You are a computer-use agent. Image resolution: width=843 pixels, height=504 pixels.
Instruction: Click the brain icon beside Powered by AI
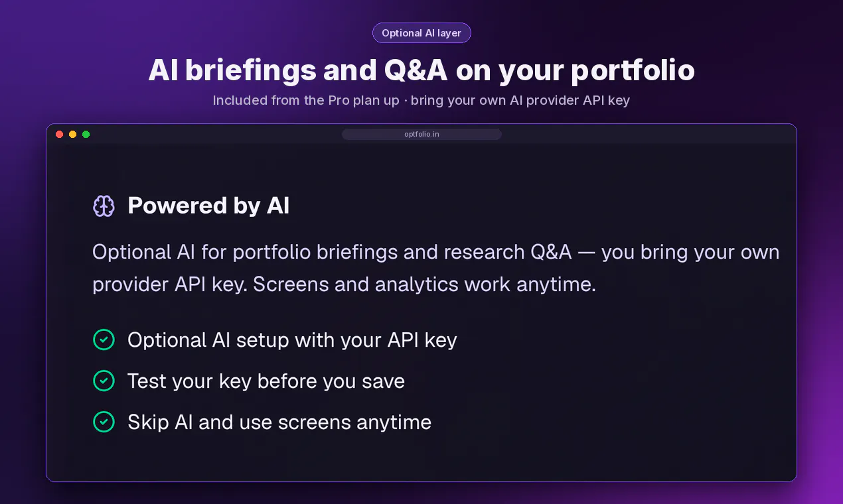tap(104, 206)
